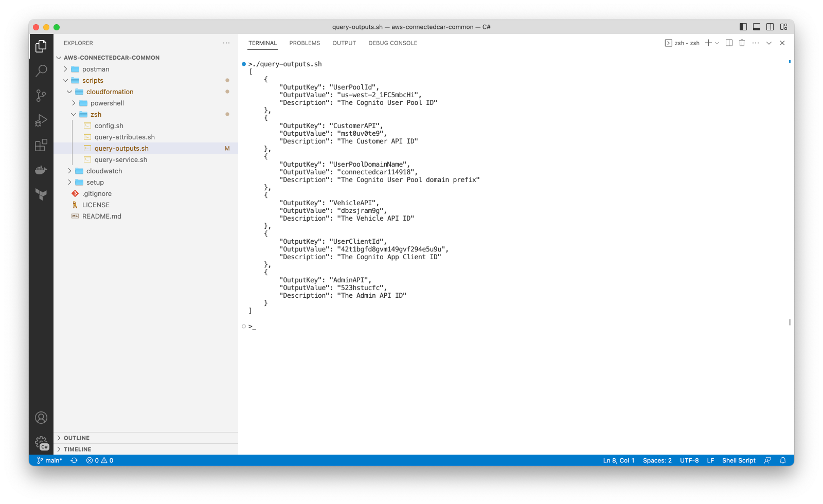Image resolution: width=823 pixels, height=504 pixels.
Task: Change language mode Shell Script
Action: coord(739,460)
